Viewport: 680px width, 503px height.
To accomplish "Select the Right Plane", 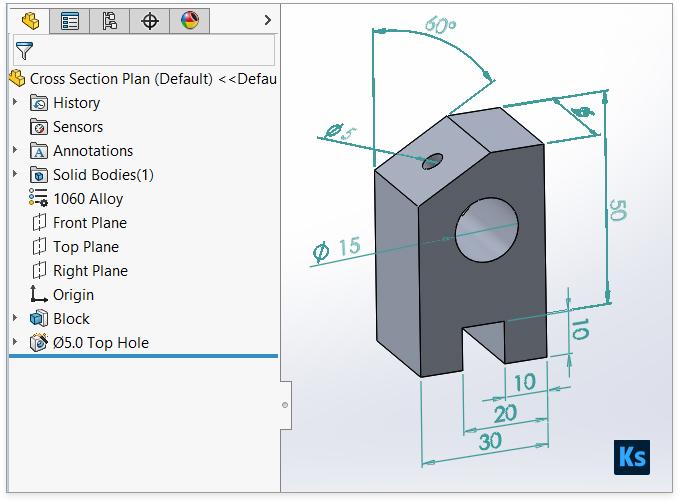I will tap(90, 271).
